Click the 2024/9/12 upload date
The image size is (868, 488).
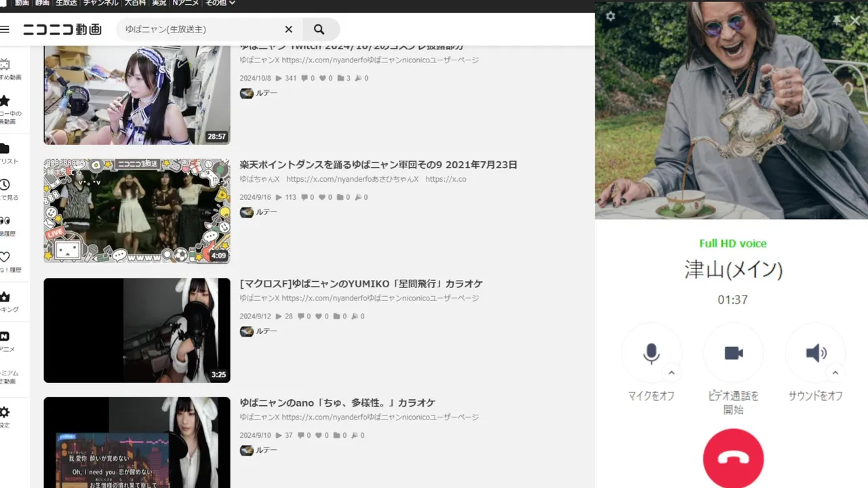click(x=255, y=317)
